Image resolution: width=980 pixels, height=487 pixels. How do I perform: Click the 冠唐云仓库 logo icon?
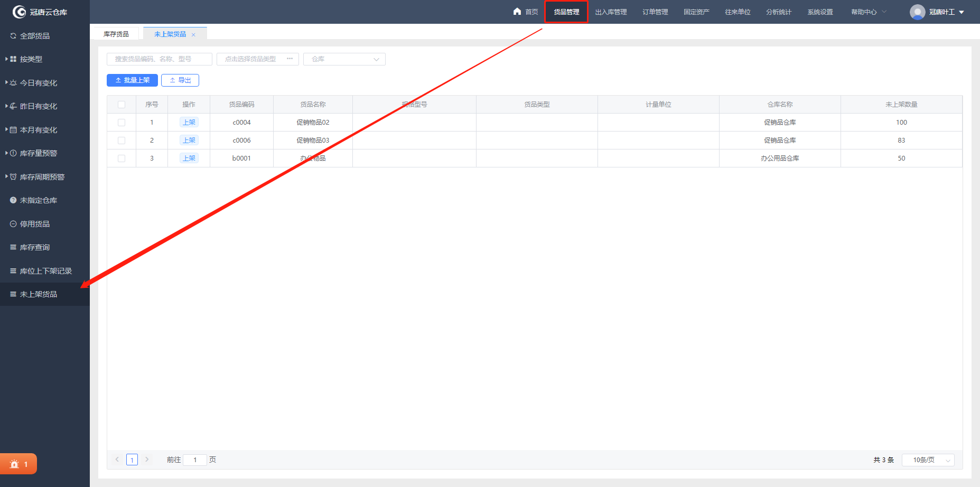point(19,12)
